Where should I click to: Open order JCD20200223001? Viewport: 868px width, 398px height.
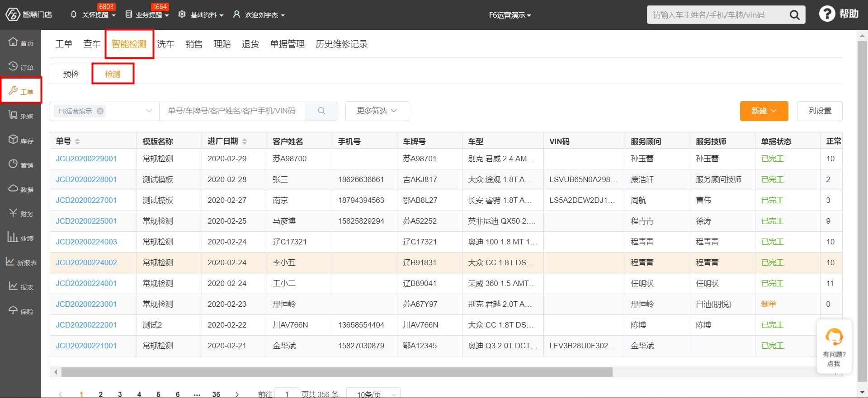[x=86, y=304]
